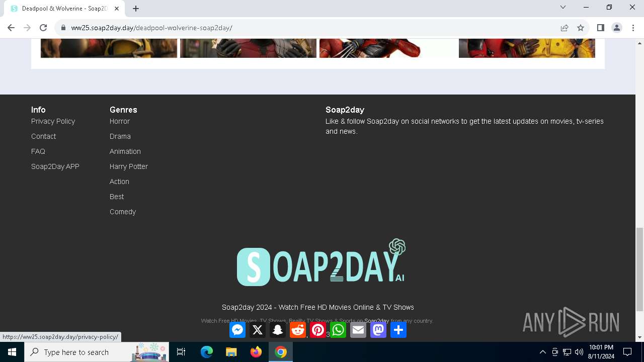Browse the Animation genre
Screen dimensions: 644x362
coord(125,151)
